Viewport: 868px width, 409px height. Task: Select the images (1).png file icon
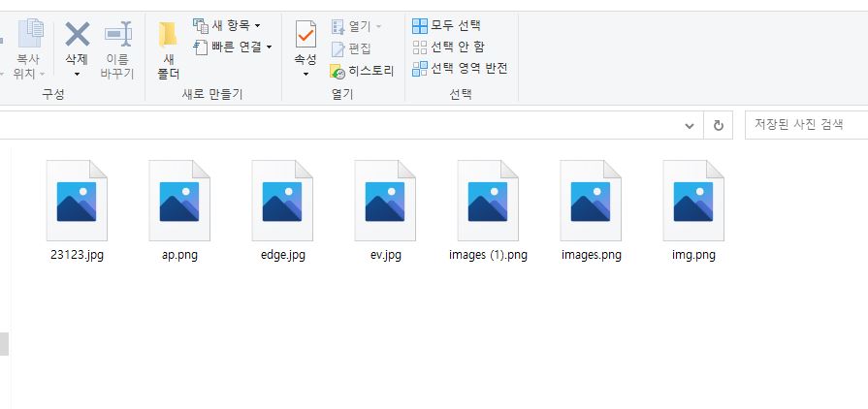click(x=488, y=201)
